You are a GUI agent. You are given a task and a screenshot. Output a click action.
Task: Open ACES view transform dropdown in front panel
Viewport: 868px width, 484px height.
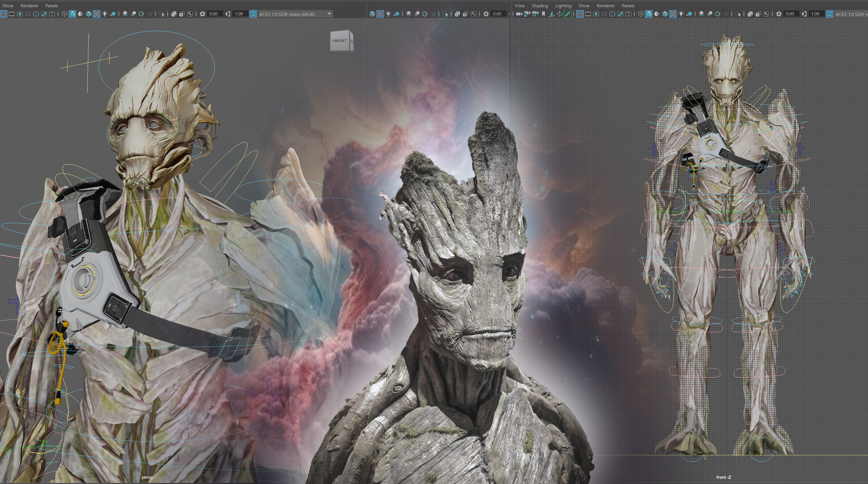click(x=851, y=14)
